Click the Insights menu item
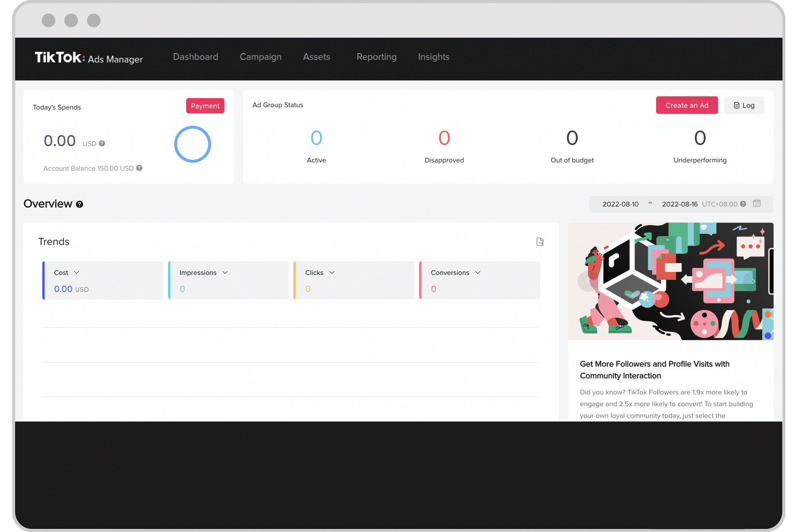This screenshot has height=532, width=798. point(433,57)
